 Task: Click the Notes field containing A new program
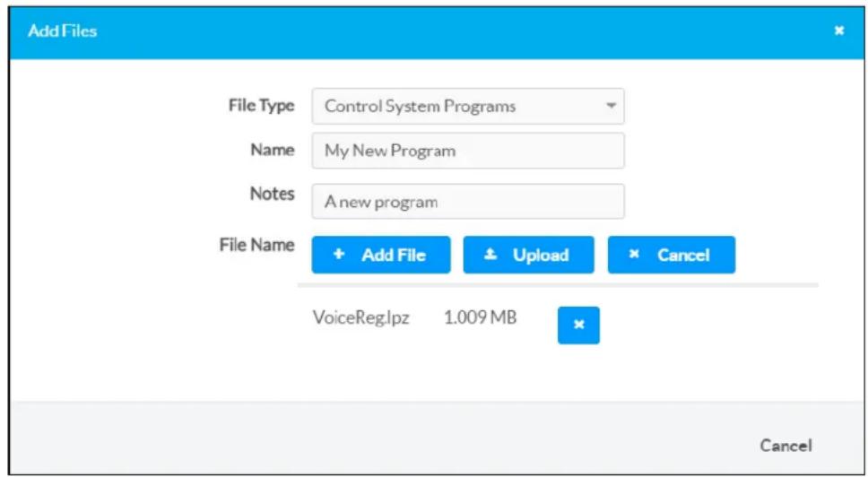click(x=468, y=202)
